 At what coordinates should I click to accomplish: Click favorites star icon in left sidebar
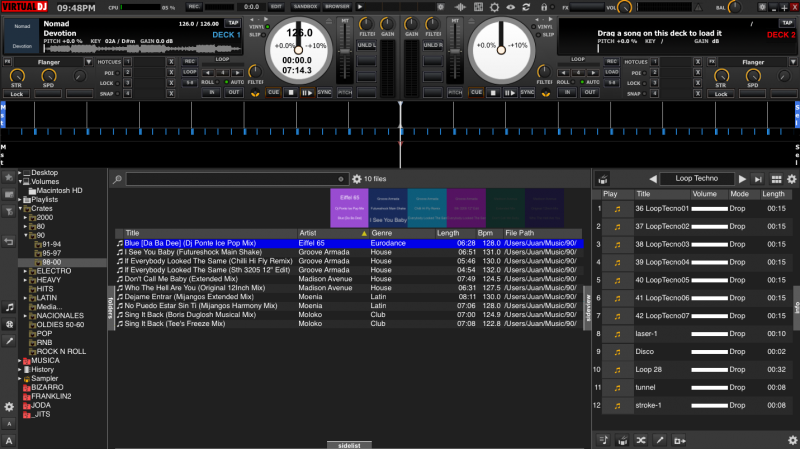pyautogui.click(x=9, y=177)
